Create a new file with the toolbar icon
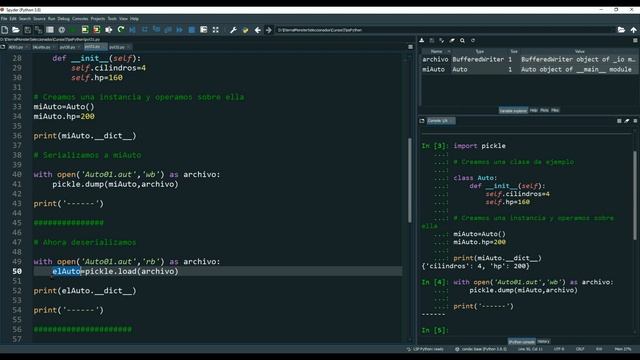Screen dimensions: 640x360 (4, 30)
